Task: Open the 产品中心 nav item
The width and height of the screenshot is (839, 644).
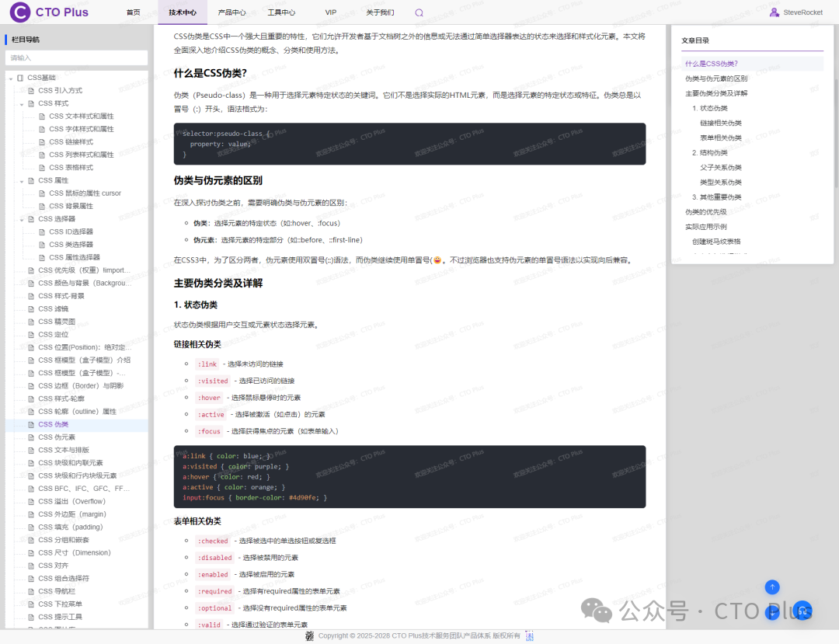Action: pyautogui.click(x=232, y=12)
